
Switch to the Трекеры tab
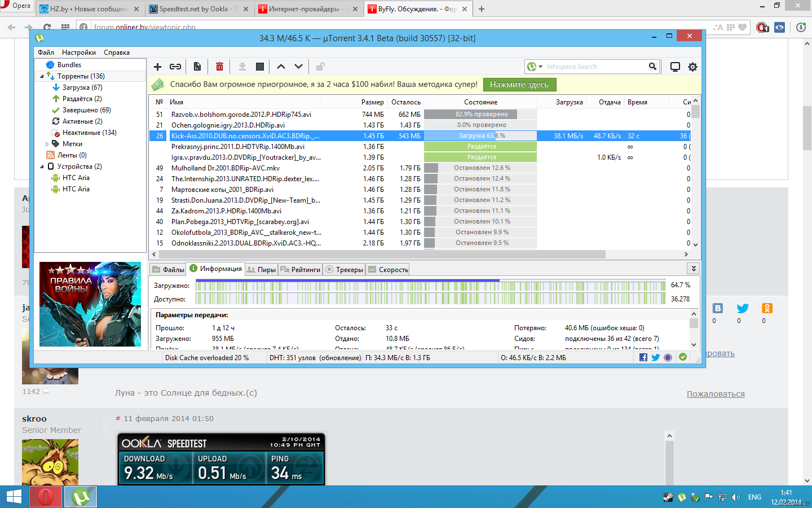click(344, 270)
